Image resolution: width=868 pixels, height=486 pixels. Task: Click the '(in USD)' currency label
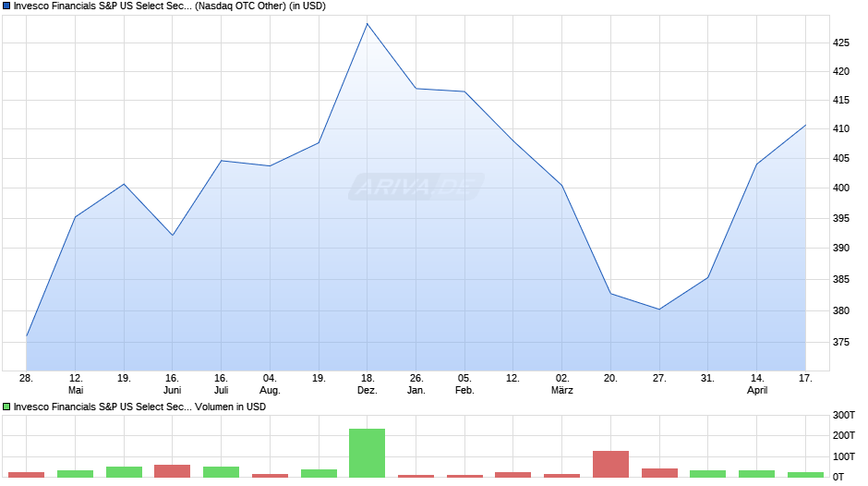307,6
